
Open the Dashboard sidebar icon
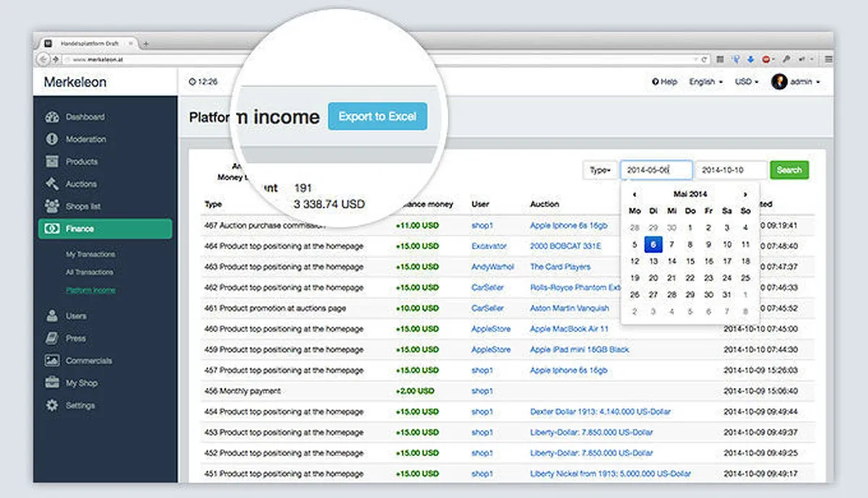pyautogui.click(x=52, y=117)
